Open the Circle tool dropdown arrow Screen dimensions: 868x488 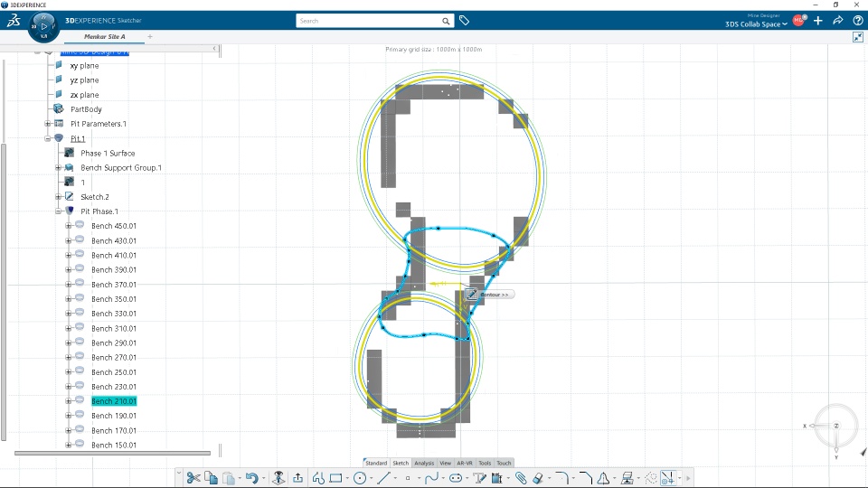pos(371,479)
